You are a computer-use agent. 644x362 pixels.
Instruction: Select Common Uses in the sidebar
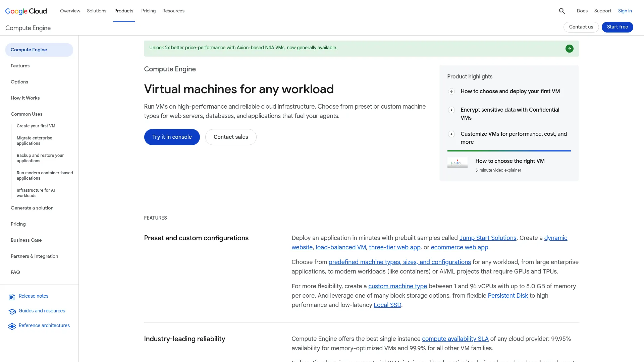coord(26,114)
